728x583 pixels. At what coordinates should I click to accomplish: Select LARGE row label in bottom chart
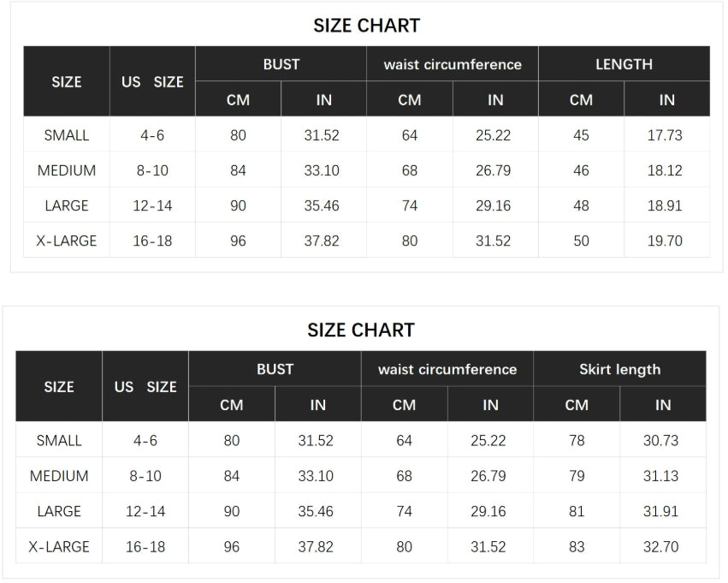58,511
